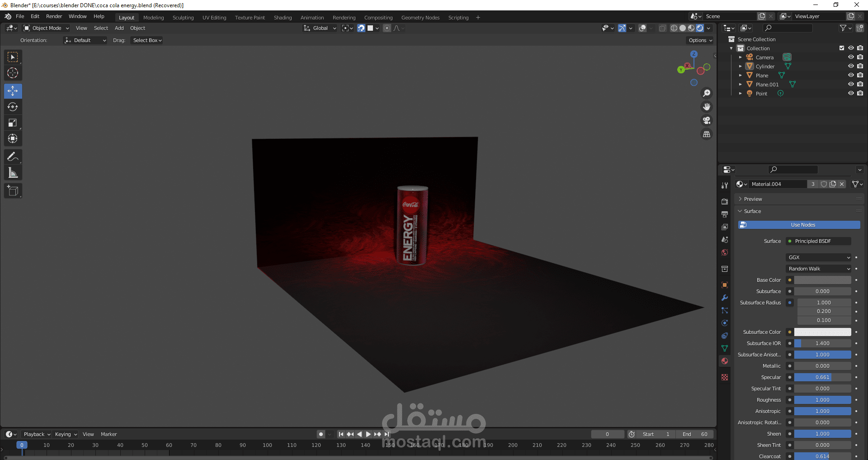Toggle snapping magnet in header
Screen dimensions: 868x460
(361, 28)
